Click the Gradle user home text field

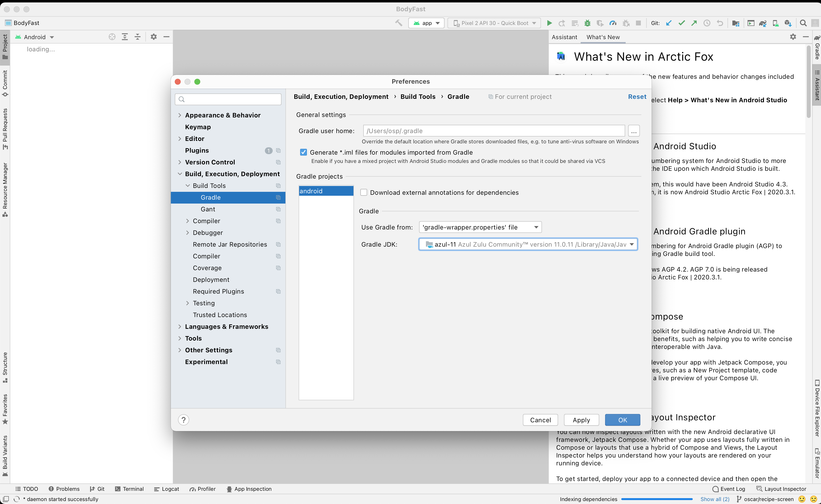pos(494,131)
